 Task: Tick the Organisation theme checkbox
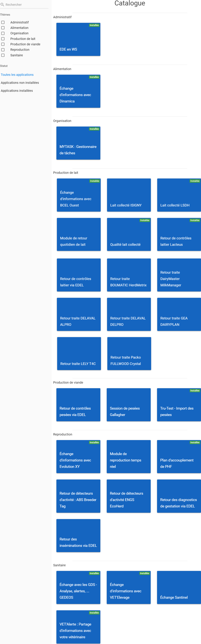3,33
